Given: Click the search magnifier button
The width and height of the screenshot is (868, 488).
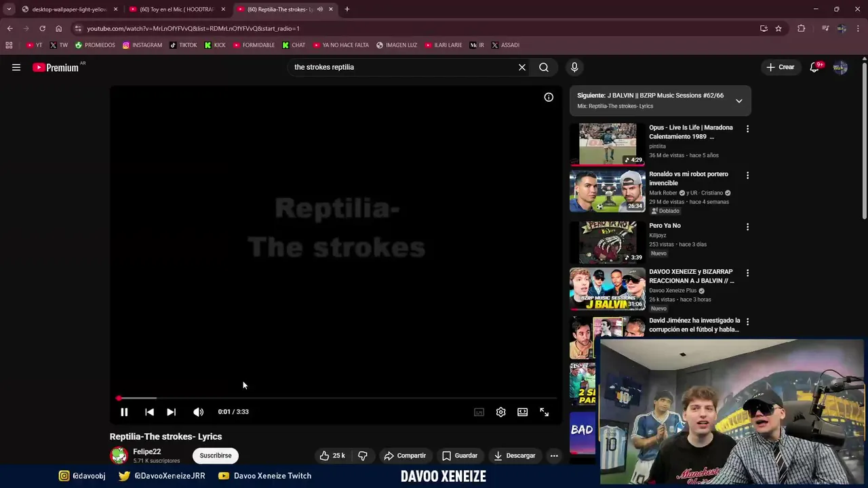Looking at the screenshot, I should click(x=544, y=67).
